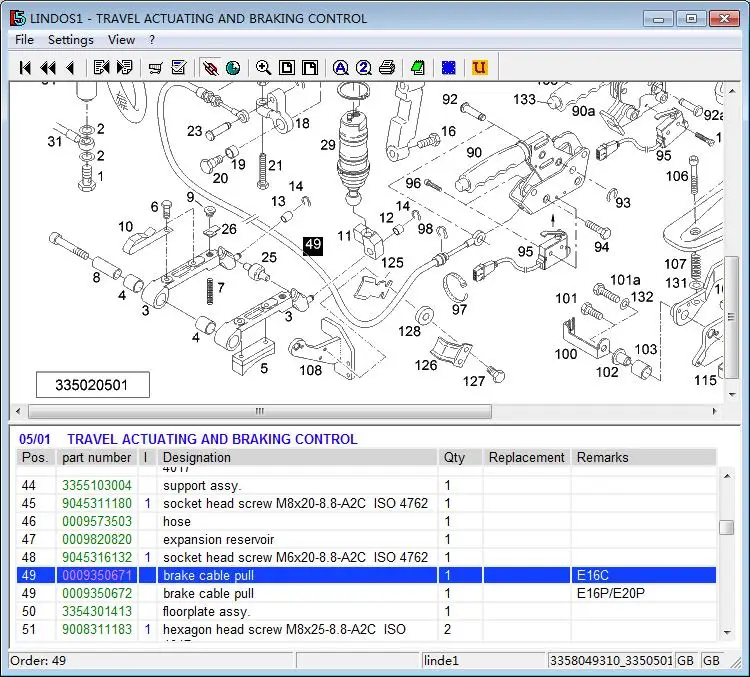This screenshot has width=750, height=677.
Task: Jump to the first page icon
Action: 25,67
